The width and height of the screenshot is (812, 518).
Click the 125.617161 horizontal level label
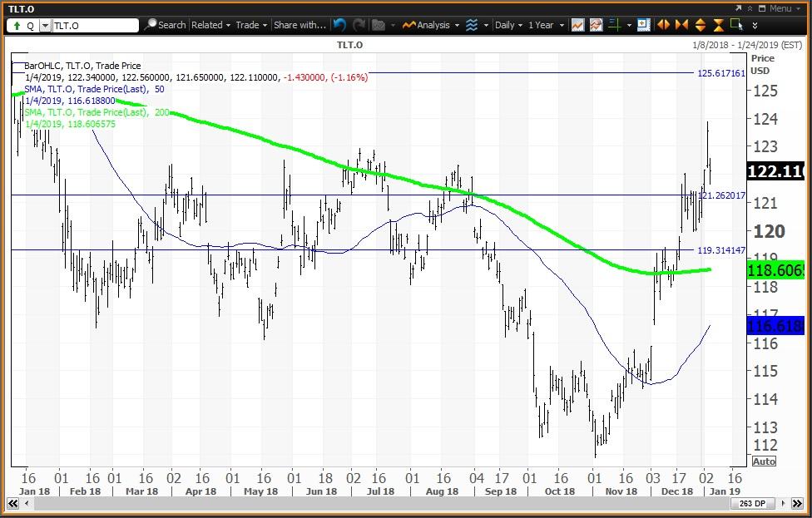click(x=720, y=73)
